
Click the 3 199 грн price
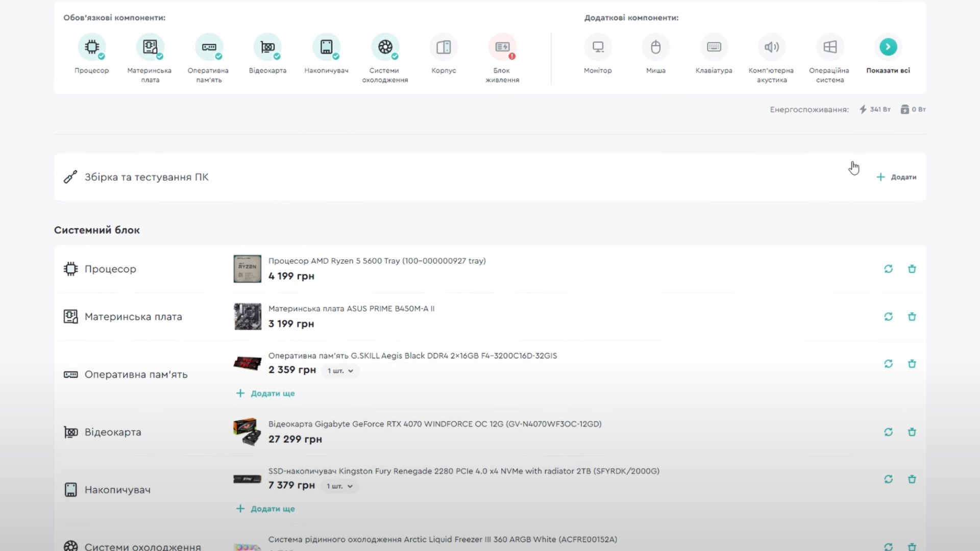(x=291, y=324)
